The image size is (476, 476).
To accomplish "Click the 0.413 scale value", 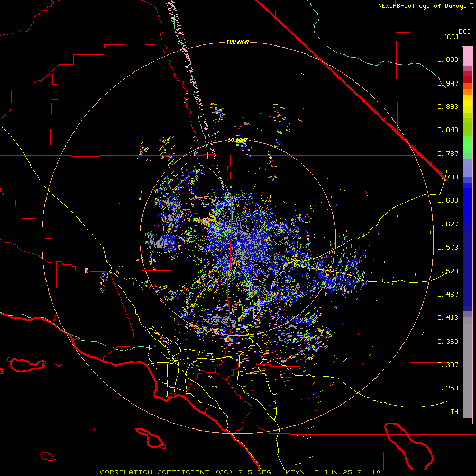I will tap(448, 318).
